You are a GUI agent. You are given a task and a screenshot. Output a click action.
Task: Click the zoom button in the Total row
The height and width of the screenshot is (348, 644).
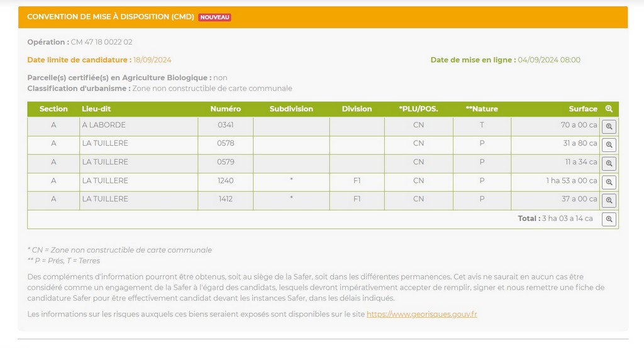[609, 219]
